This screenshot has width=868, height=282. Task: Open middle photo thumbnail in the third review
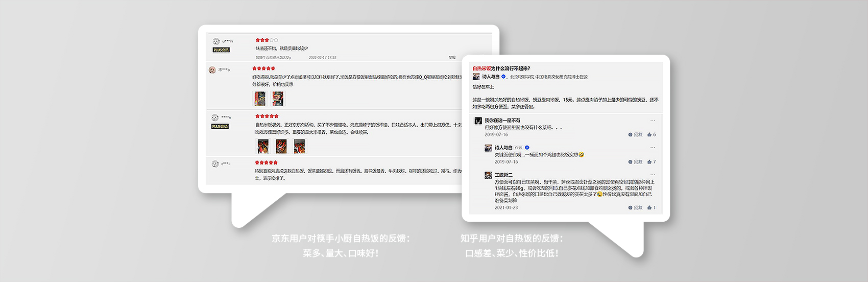click(x=281, y=146)
